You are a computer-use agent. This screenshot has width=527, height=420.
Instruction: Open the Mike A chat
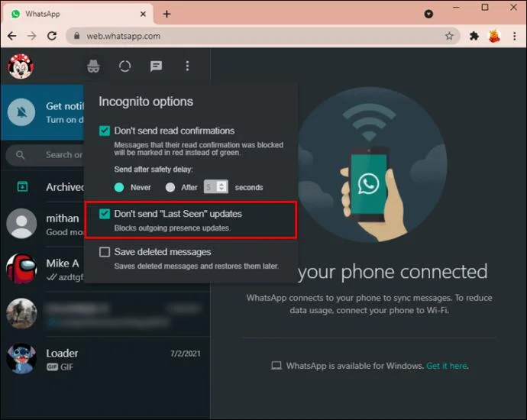click(42, 269)
